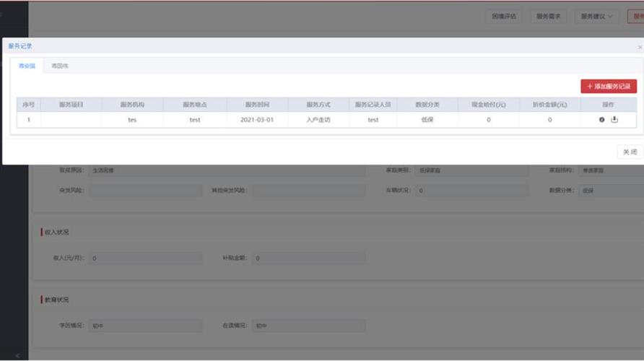Collapse the sidebar using the bottom-left chevron
The image size is (644, 361).
(18, 355)
